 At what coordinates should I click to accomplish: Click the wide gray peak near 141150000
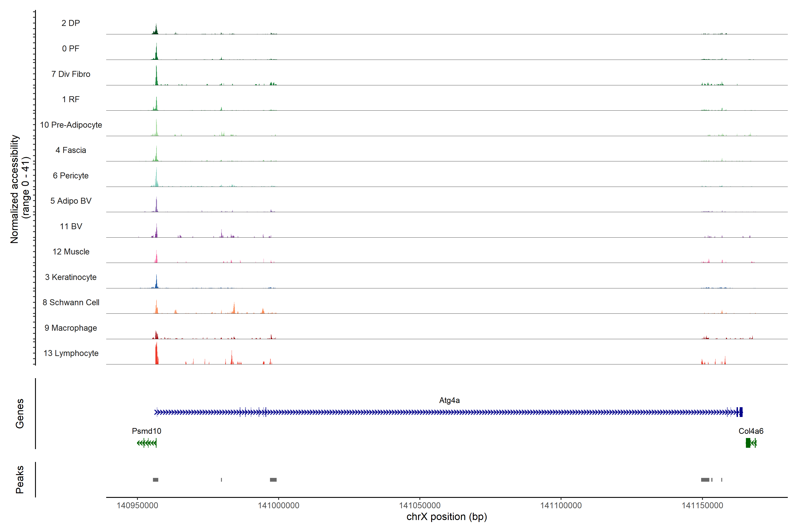705,480
